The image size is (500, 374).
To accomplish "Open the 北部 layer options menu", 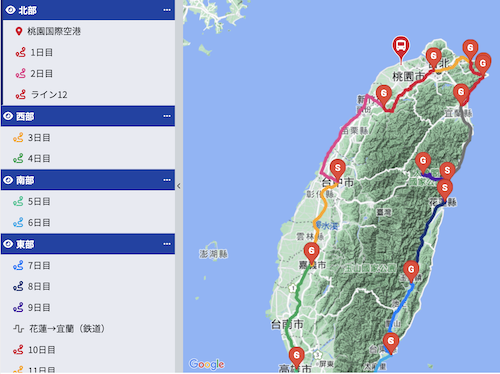I will (167, 10).
